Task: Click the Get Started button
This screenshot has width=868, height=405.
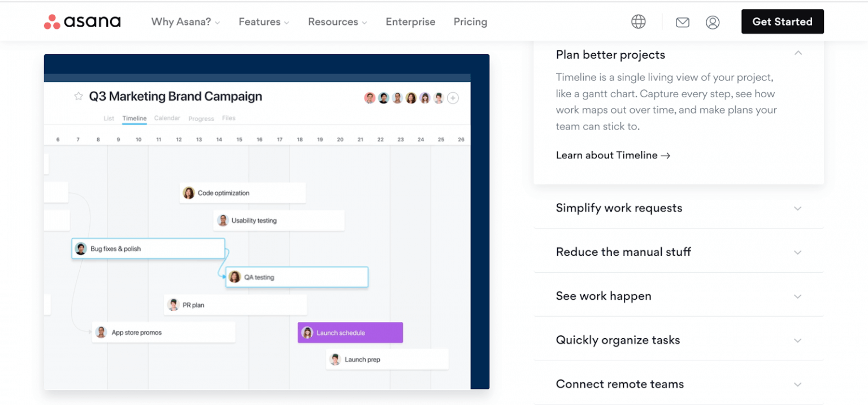Action: click(782, 21)
